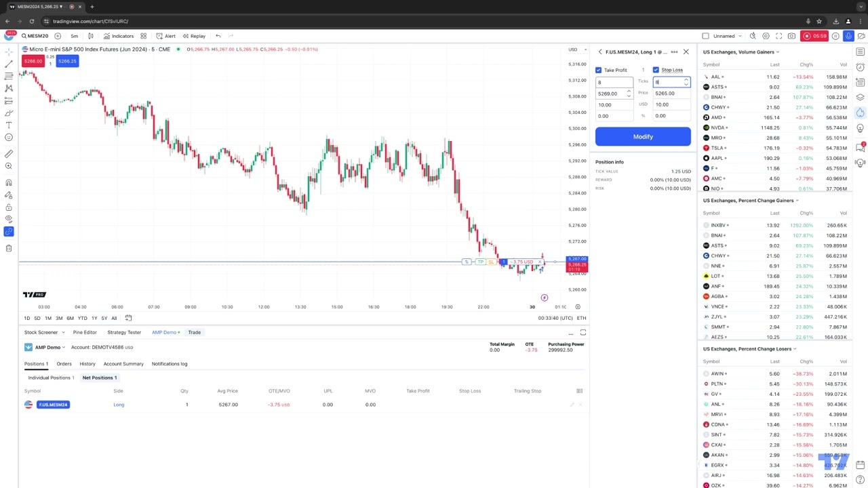Toggle the blue microphone button

click(x=848, y=36)
